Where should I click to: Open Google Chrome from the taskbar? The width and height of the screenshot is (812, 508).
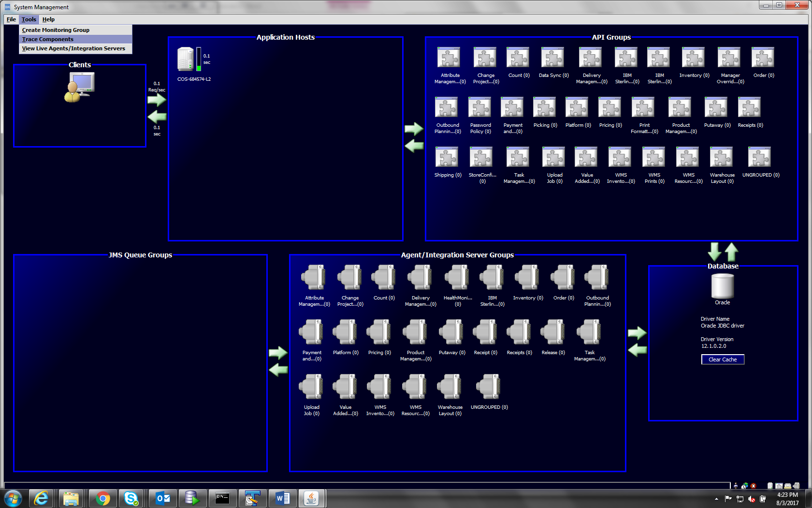(x=102, y=498)
